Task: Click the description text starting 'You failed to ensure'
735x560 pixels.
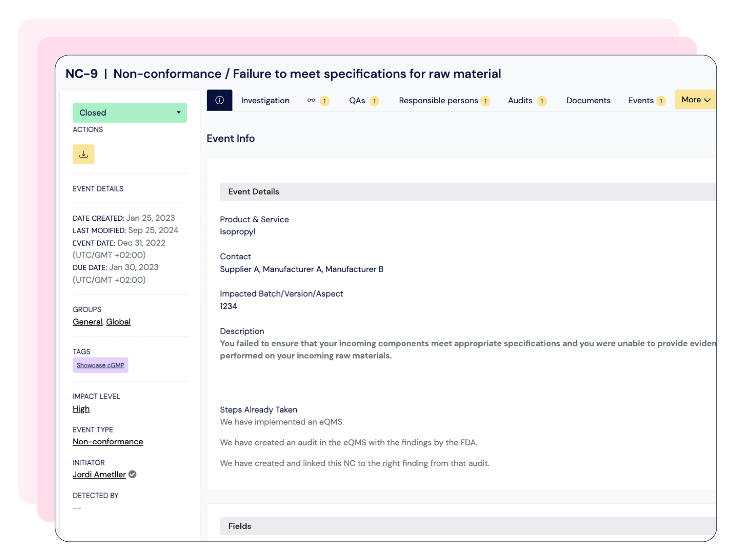Action: pyautogui.click(x=468, y=349)
